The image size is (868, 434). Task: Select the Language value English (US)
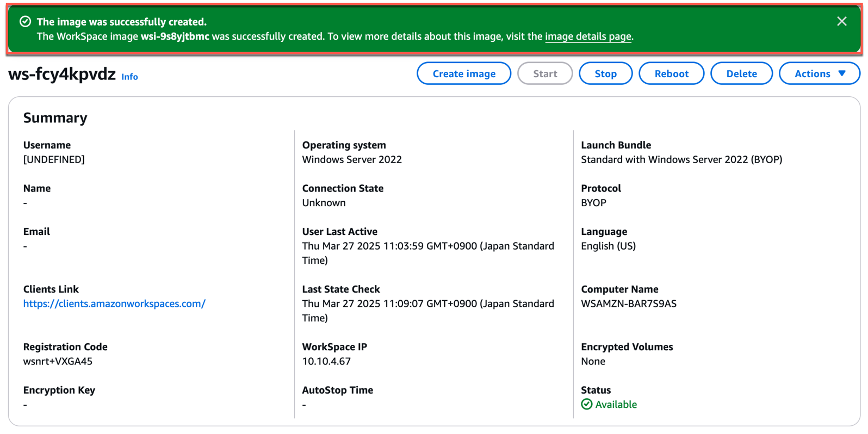[x=608, y=246]
